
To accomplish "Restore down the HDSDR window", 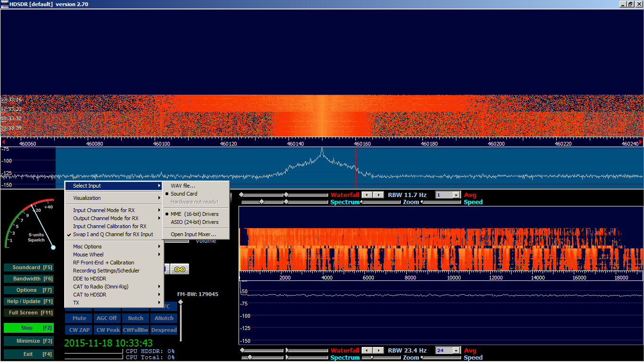I will point(630,4).
